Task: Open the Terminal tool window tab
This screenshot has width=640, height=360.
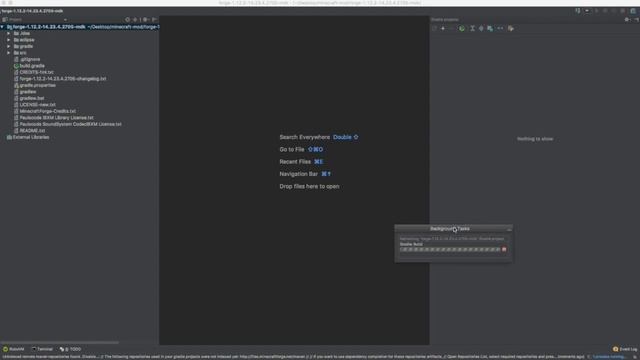Action: [42, 349]
